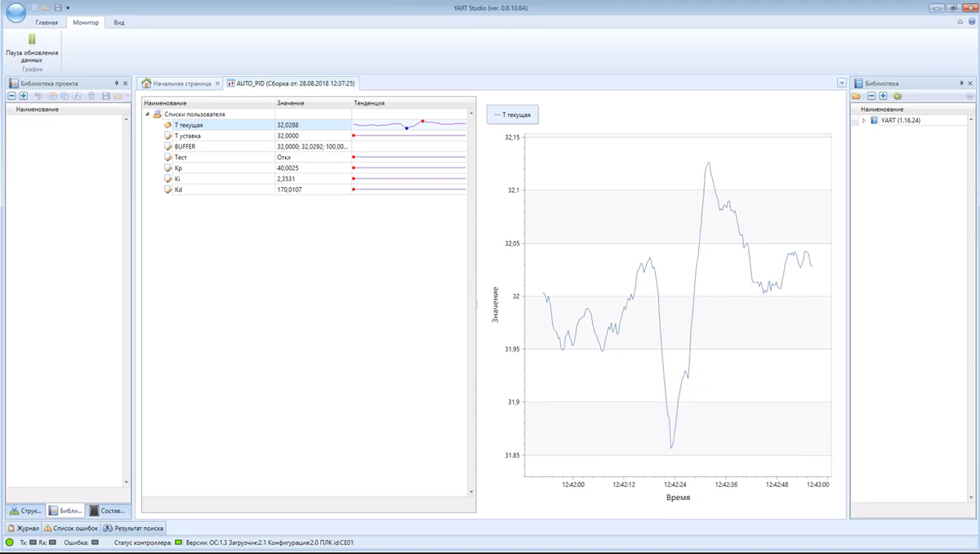980x554 pixels.
Task: Click the green connection status indicator
Action: (10, 543)
